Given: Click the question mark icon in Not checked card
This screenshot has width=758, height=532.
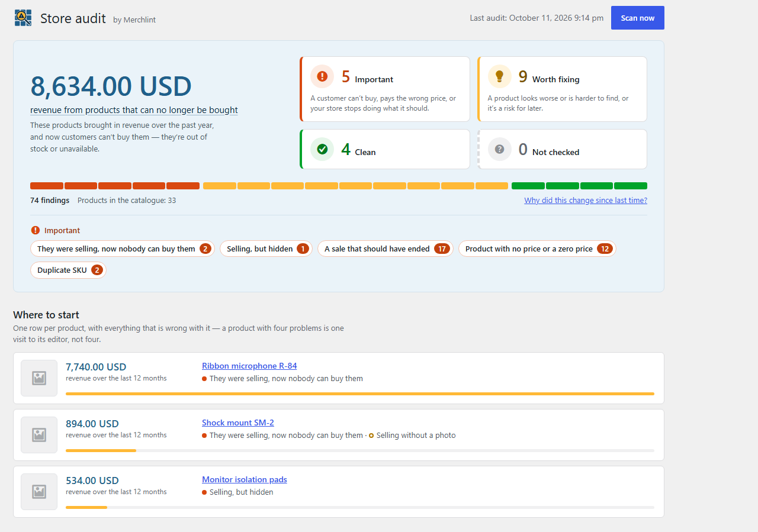Looking at the screenshot, I should click(x=499, y=149).
